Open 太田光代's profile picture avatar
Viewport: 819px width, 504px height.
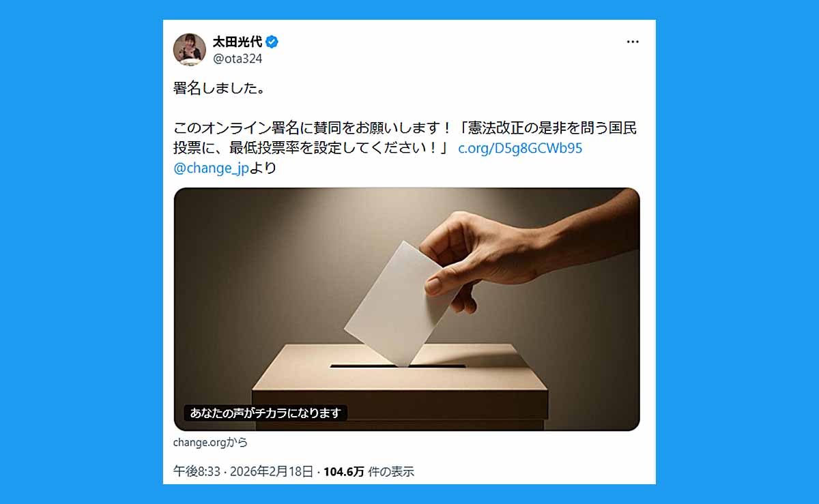pos(190,50)
